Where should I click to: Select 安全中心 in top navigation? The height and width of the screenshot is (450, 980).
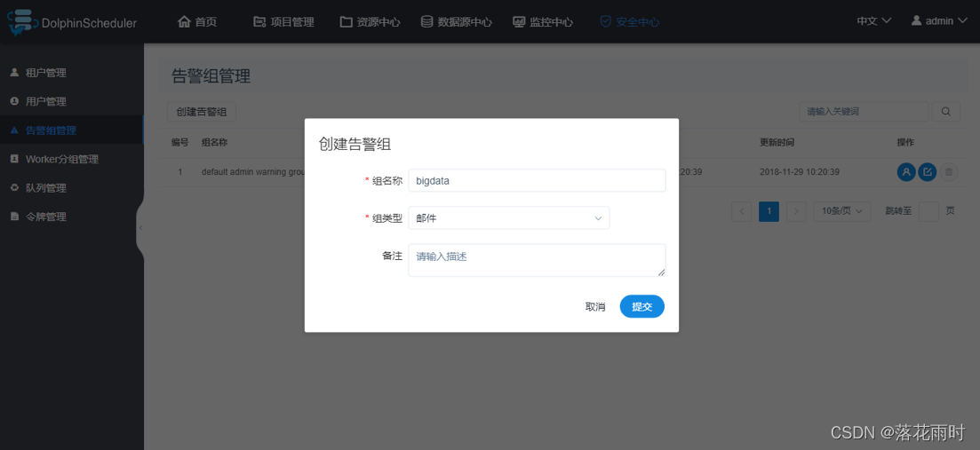pyautogui.click(x=629, y=22)
